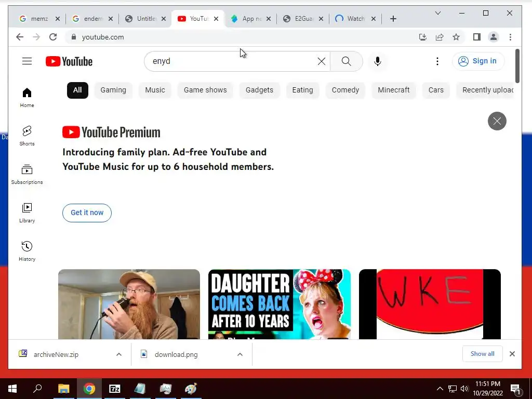This screenshot has width=532, height=399.
Task: Open the archiveNew.zip download
Action: tap(56, 354)
